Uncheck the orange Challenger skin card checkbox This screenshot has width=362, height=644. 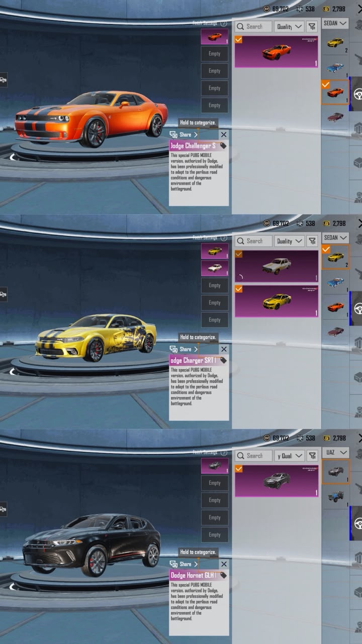click(x=238, y=39)
